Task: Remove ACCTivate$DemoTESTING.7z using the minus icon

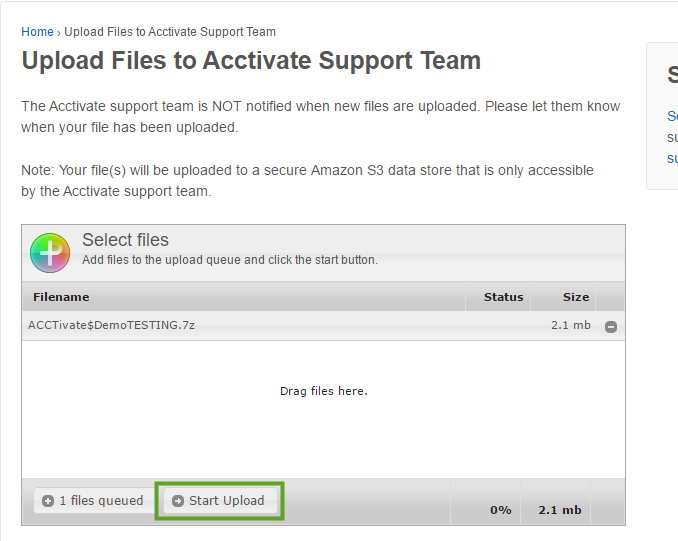Action: pos(611,327)
